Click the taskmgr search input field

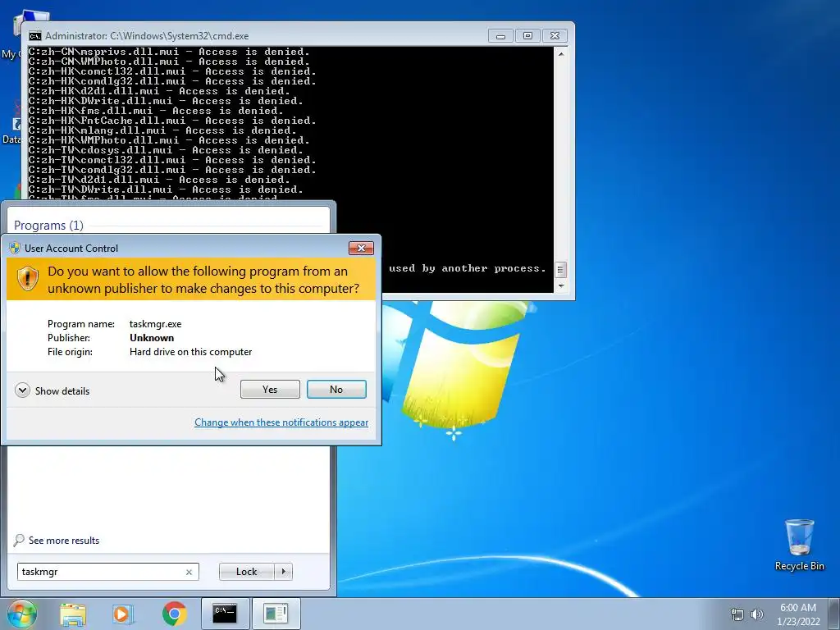point(102,572)
